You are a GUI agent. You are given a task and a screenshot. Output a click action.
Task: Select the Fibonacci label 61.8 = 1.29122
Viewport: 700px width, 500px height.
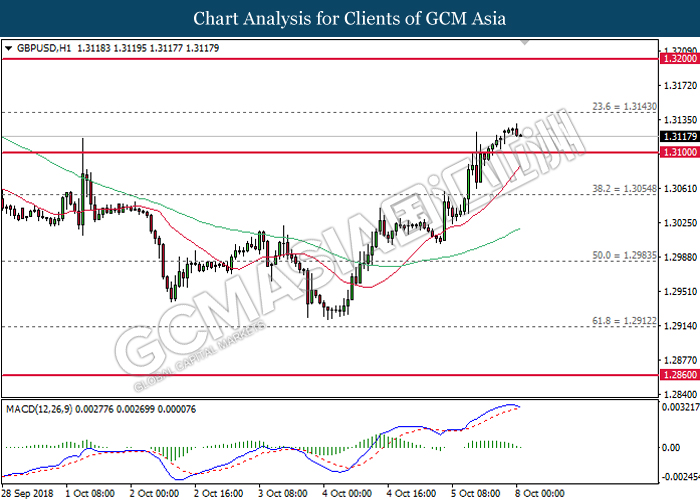624,321
